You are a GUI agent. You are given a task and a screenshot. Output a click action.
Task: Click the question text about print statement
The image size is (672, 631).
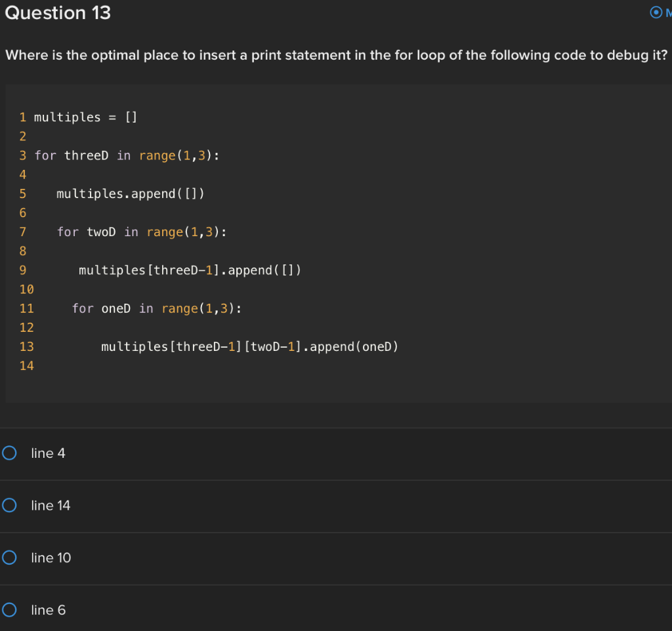click(336, 55)
